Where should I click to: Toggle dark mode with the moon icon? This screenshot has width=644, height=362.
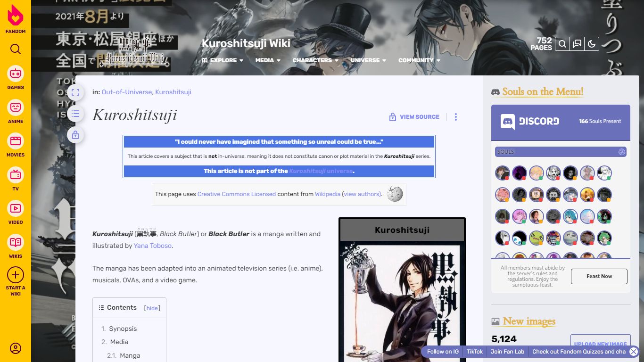(592, 44)
